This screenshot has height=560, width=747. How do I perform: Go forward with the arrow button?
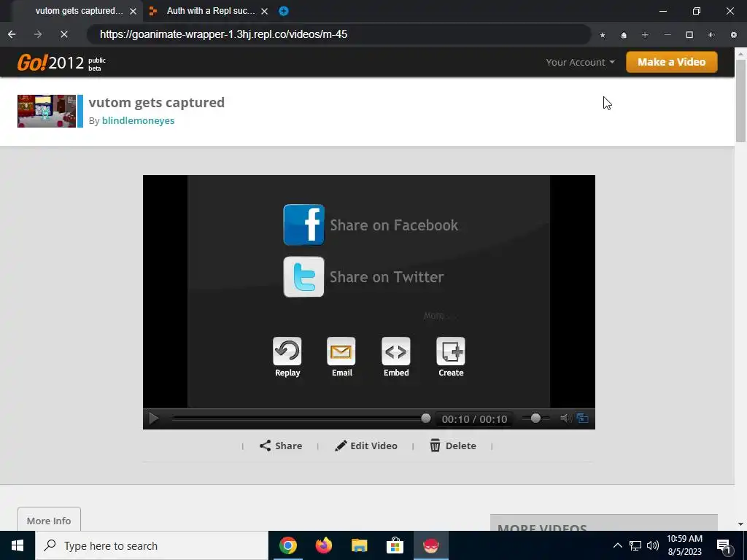click(x=38, y=34)
